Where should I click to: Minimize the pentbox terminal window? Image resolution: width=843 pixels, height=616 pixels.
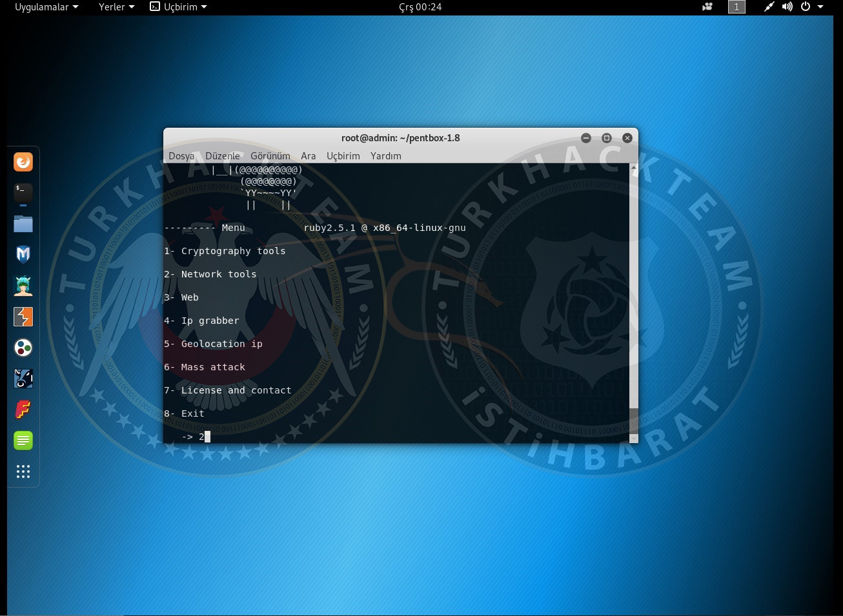pos(586,138)
